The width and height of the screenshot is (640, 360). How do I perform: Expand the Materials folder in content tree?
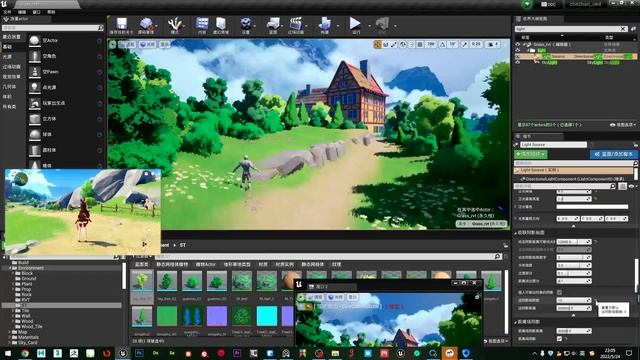pyautogui.click(x=10, y=337)
